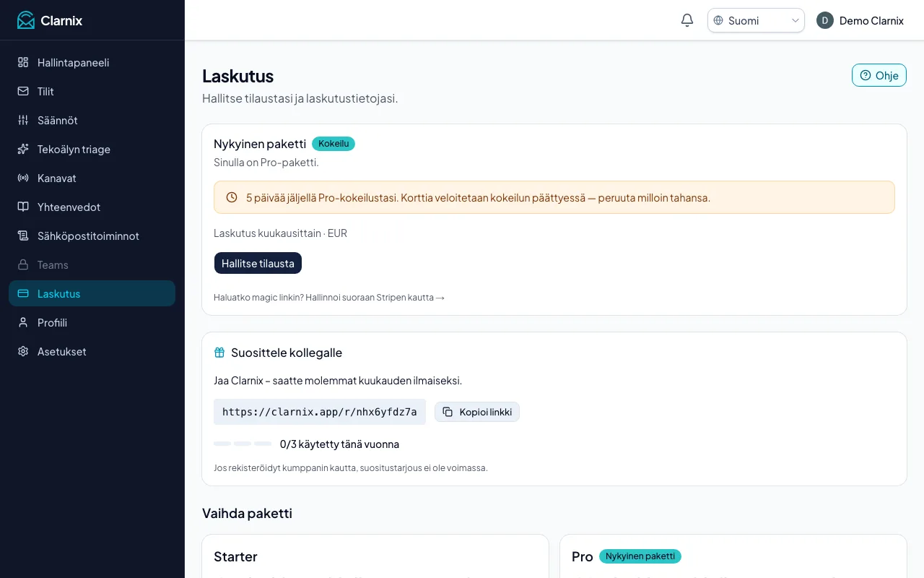The width and height of the screenshot is (924, 578).
Task: Click the referral URL field clarnix.app/r/nhx6yfdz7a
Action: pyautogui.click(x=320, y=412)
